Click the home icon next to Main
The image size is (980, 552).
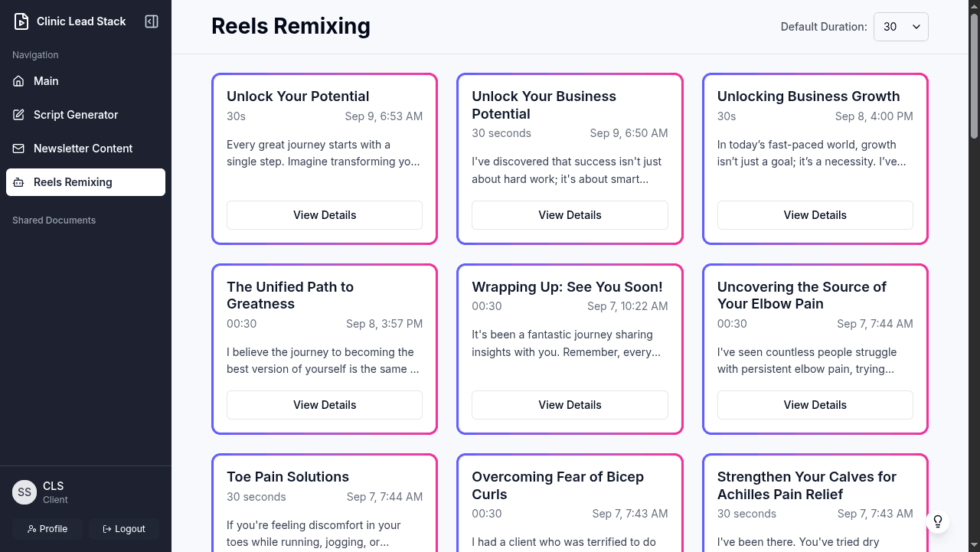[x=18, y=81]
